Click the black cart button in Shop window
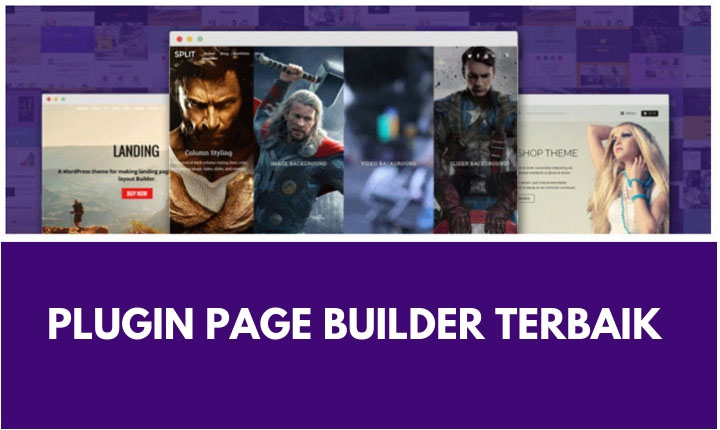Screen dimensions: 720x430 [650, 113]
